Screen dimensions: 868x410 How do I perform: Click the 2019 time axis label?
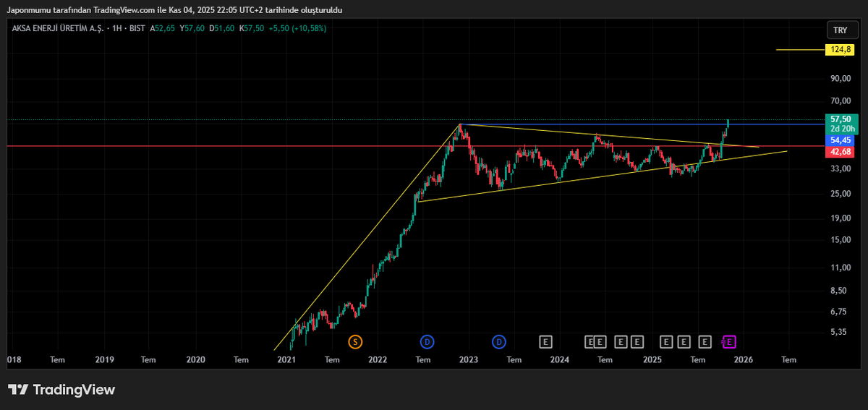pyautogui.click(x=105, y=359)
